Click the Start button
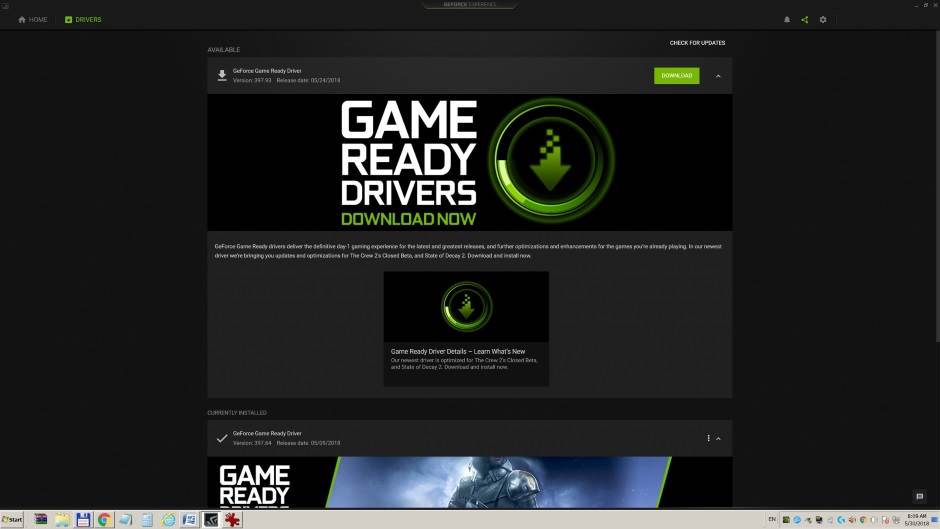This screenshot has width=940, height=529. 12,519
